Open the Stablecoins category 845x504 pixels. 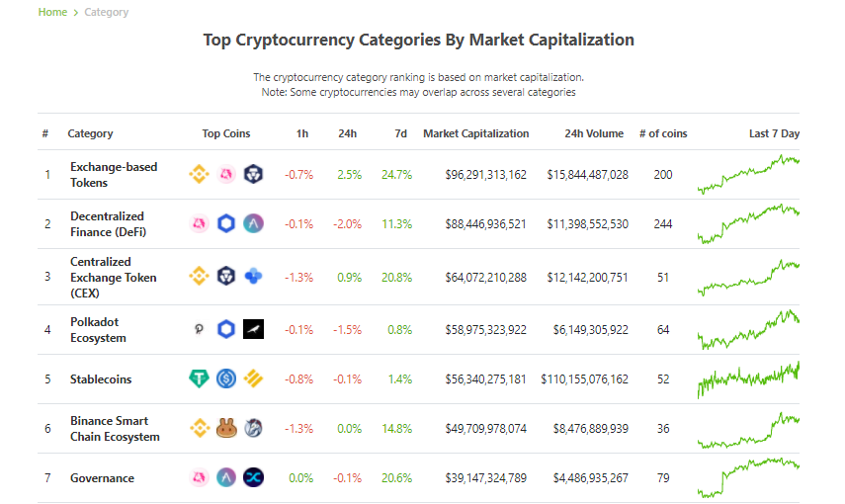click(x=101, y=378)
